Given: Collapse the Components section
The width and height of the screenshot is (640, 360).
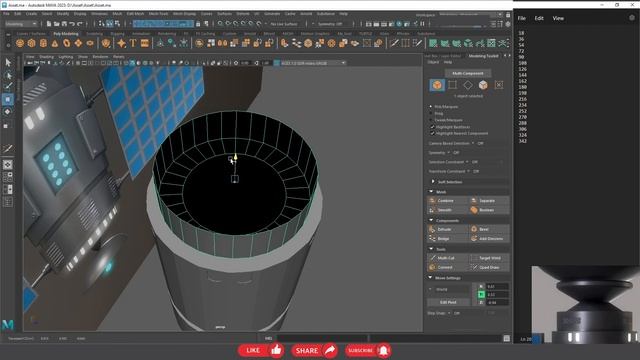Looking at the screenshot, I should tap(431, 220).
